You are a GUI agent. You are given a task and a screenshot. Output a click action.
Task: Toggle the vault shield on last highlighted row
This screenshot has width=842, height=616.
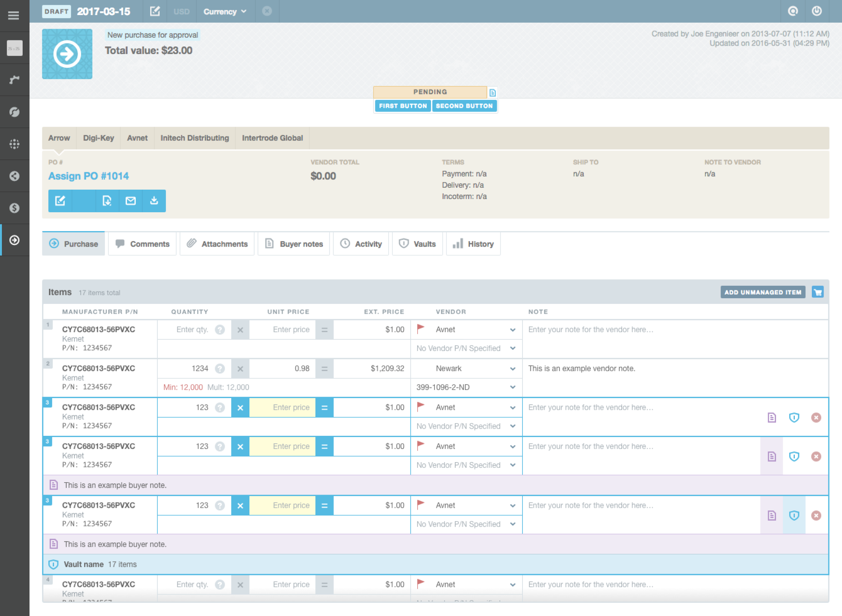pos(794,515)
